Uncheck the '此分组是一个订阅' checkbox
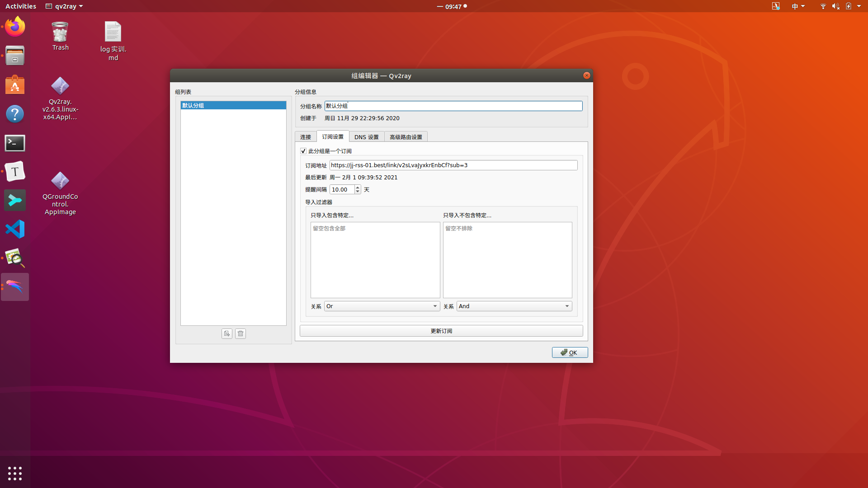Screen dimensions: 868x488 303,151
